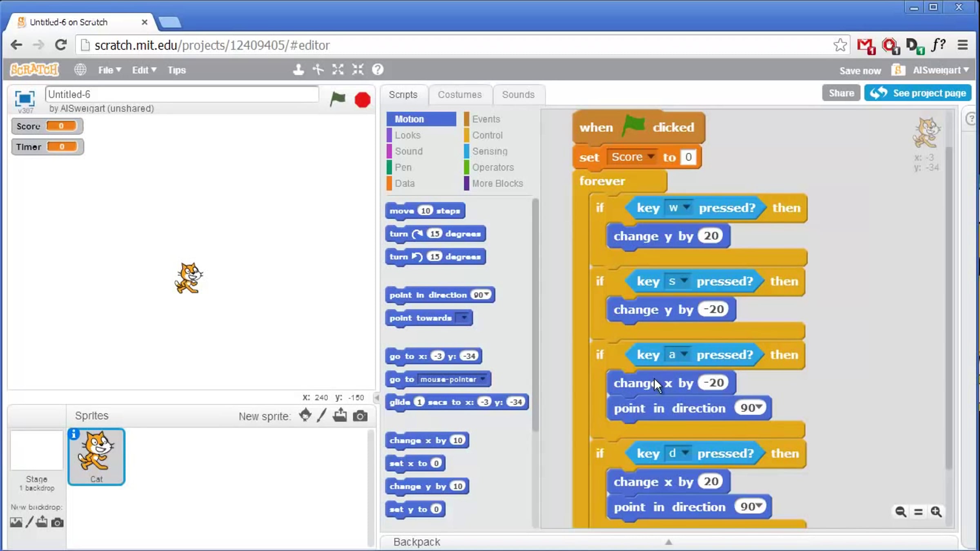The image size is (980, 551).
Task: Select the Data block category
Action: [x=421, y=183]
